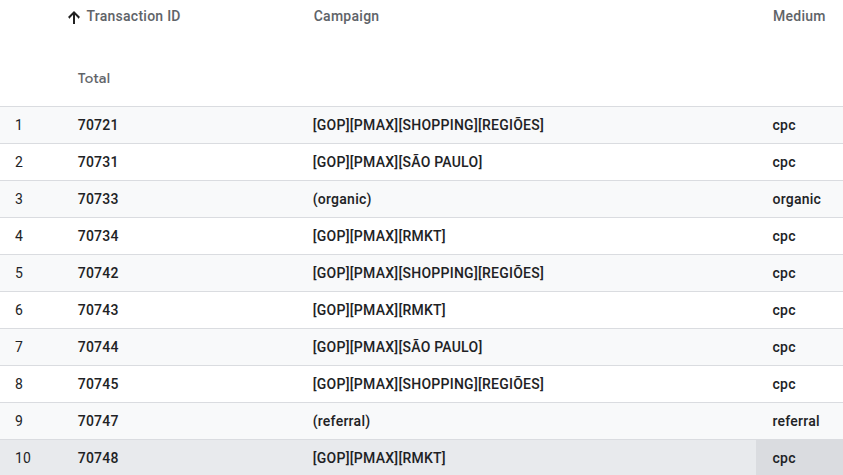This screenshot has width=843, height=475.
Task: Select transaction ID 70744 cell
Action: [x=98, y=347]
